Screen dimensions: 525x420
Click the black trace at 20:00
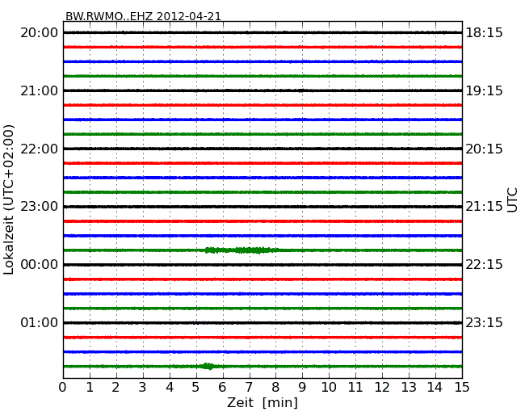coord(262,32)
